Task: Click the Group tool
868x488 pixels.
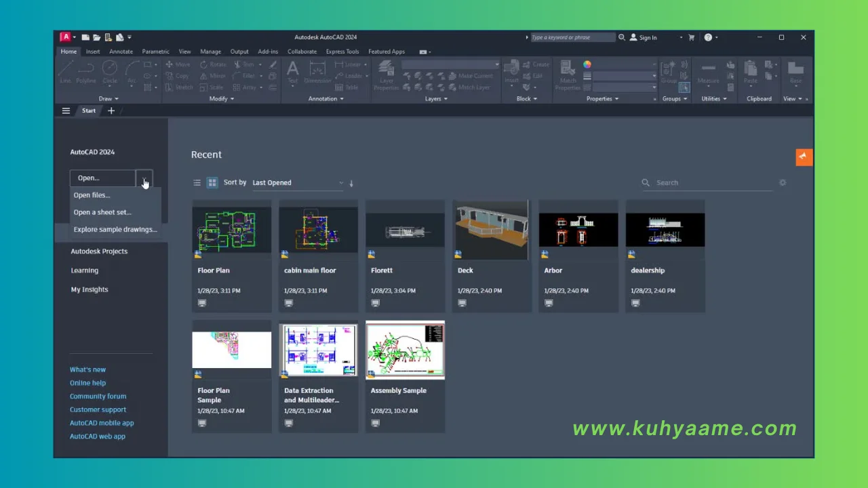Action: click(x=669, y=72)
